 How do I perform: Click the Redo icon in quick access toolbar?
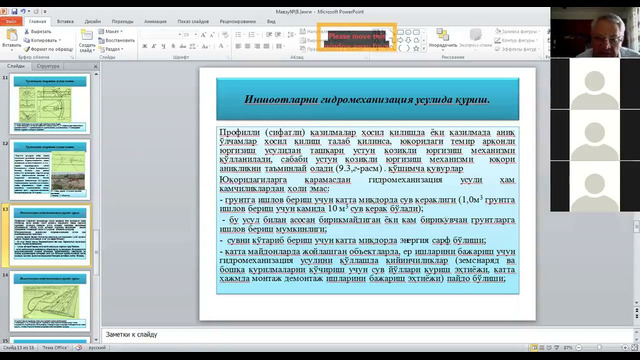(x=36, y=11)
